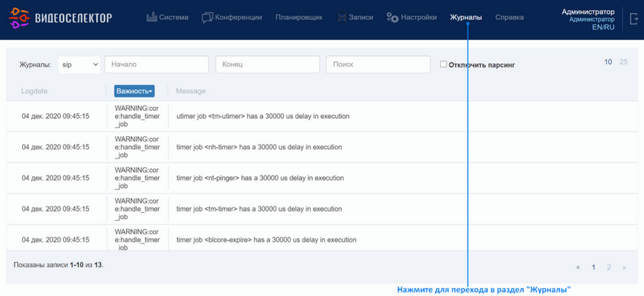Click the Записи film strip icon

pos(342,18)
